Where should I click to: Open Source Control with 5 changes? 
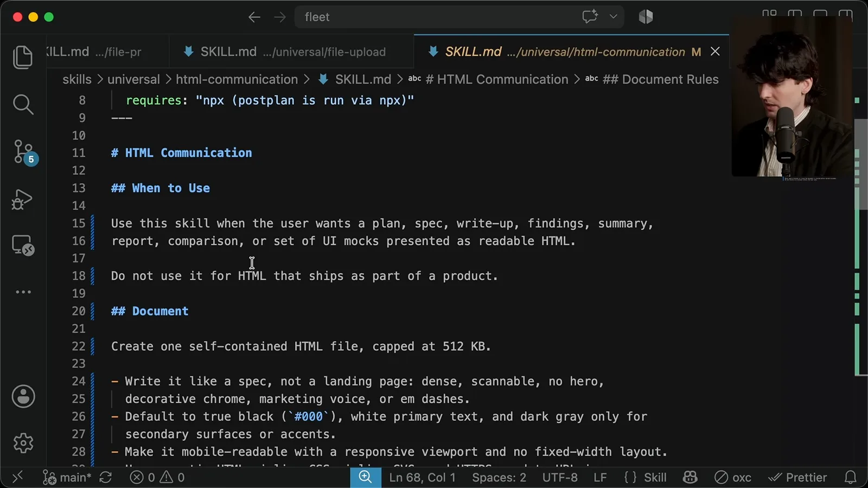click(x=24, y=152)
